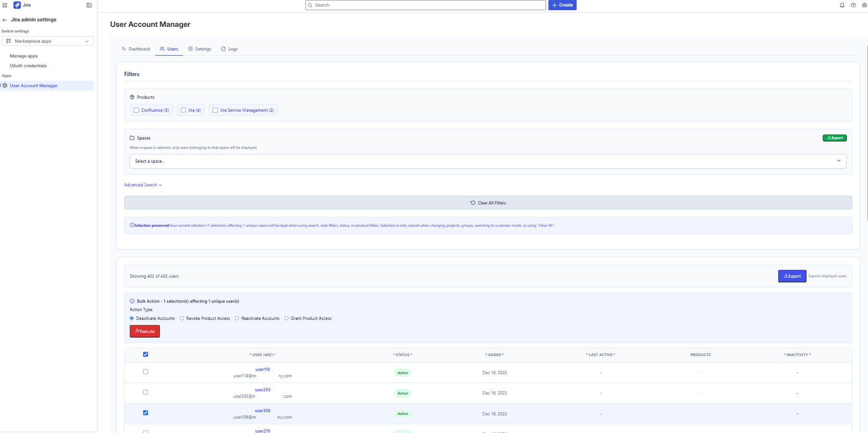
Task: Open the Logs tab
Action: pyautogui.click(x=229, y=49)
